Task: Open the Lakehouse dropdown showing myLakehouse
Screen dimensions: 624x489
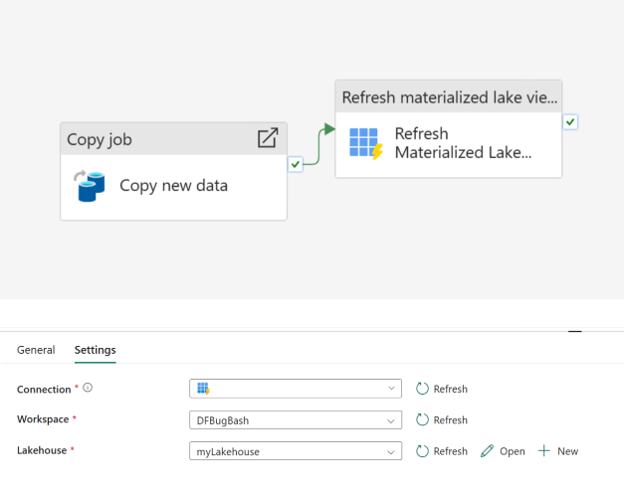Action: click(x=295, y=451)
